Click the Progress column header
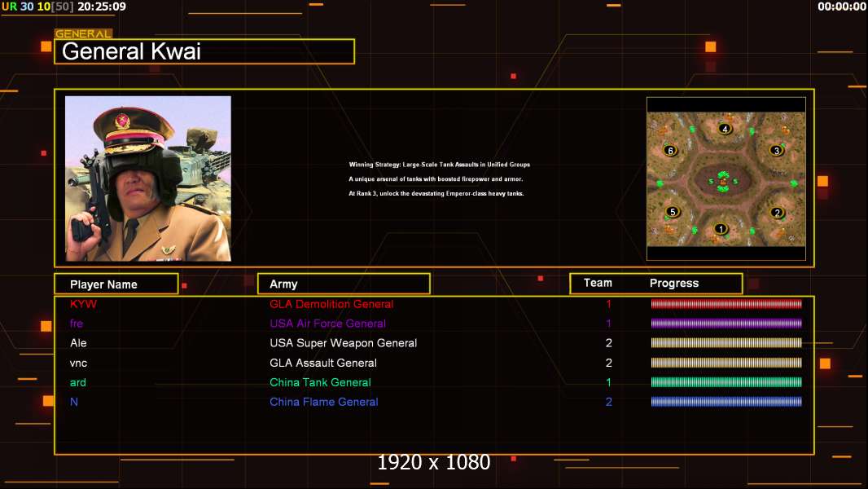 tap(674, 283)
